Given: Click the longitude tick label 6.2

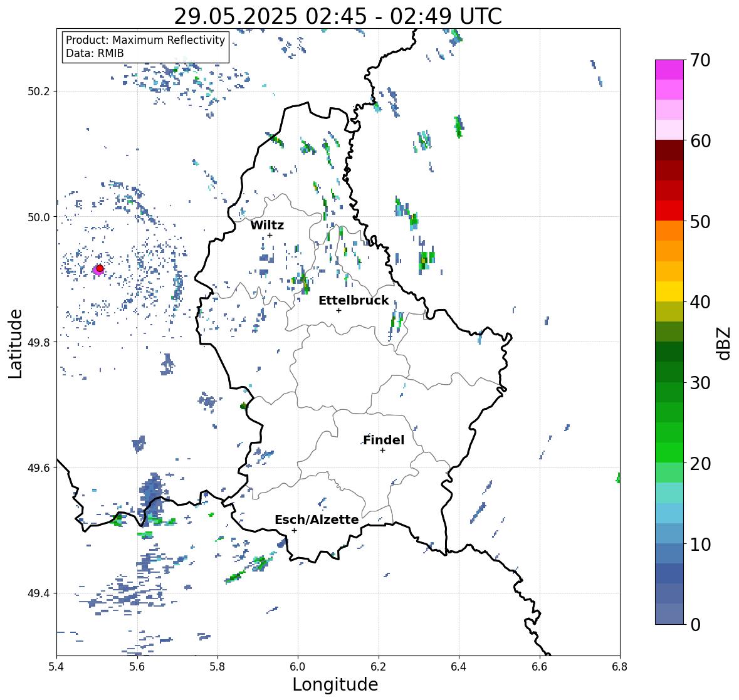Looking at the screenshot, I should tap(379, 667).
